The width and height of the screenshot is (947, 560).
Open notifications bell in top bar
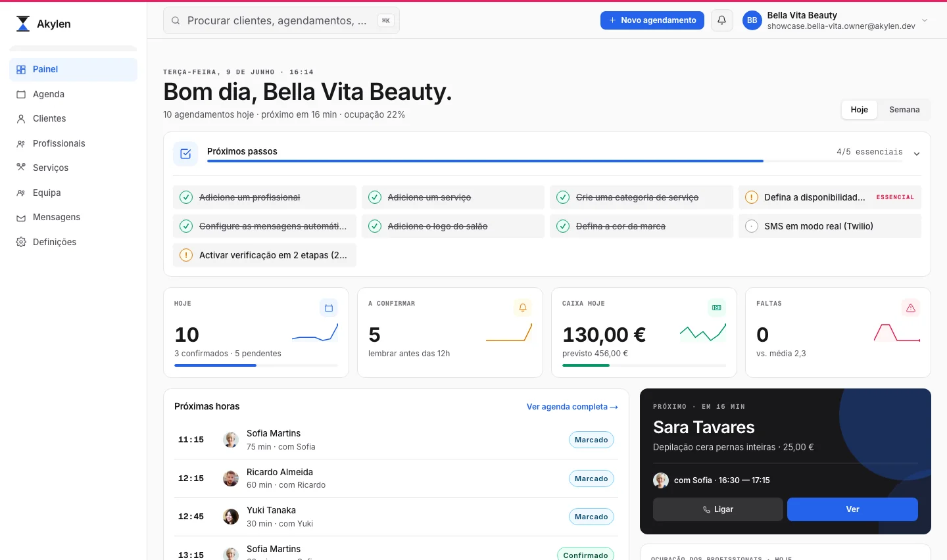point(721,20)
